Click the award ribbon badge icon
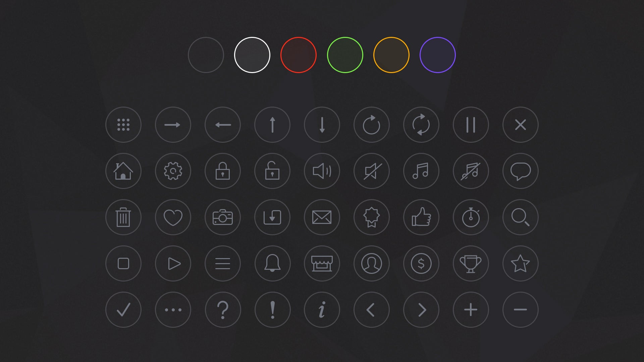The width and height of the screenshot is (644, 362). [x=372, y=217]
